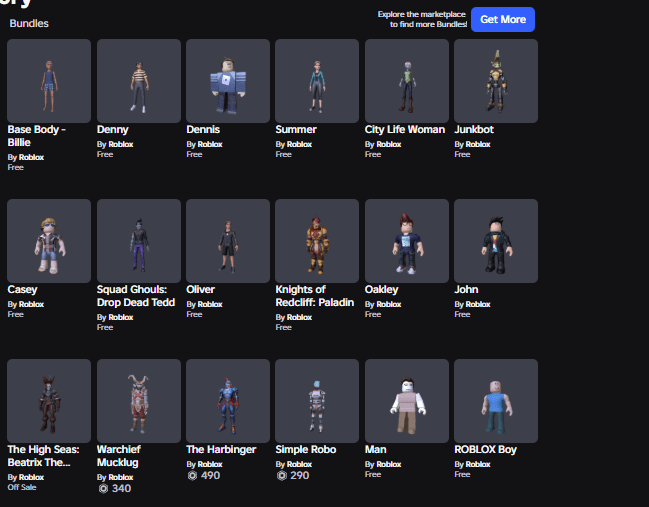Click the Robux icon beside 340

point(103,489)
